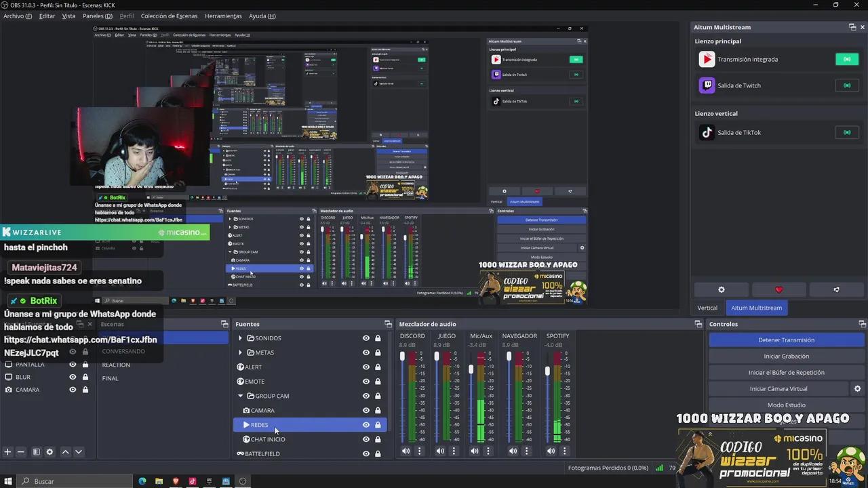Adjust the DISCORD volume fader
This screenshot has width=868, height=488.
(x=402, y=356)
